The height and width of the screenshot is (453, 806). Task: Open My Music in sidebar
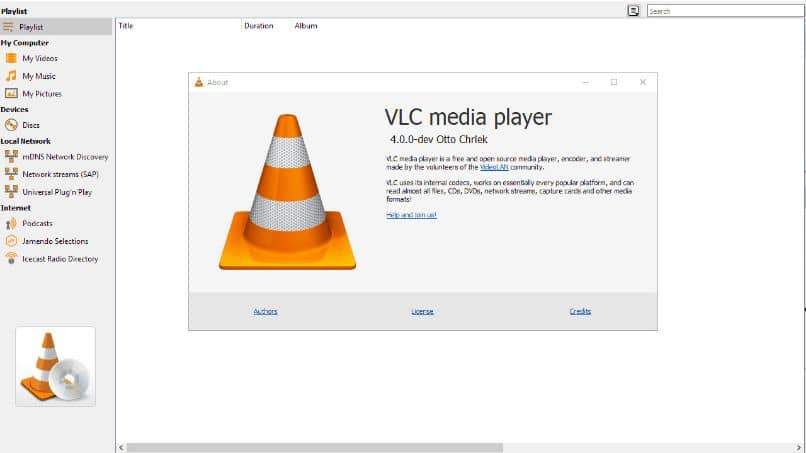39,76
